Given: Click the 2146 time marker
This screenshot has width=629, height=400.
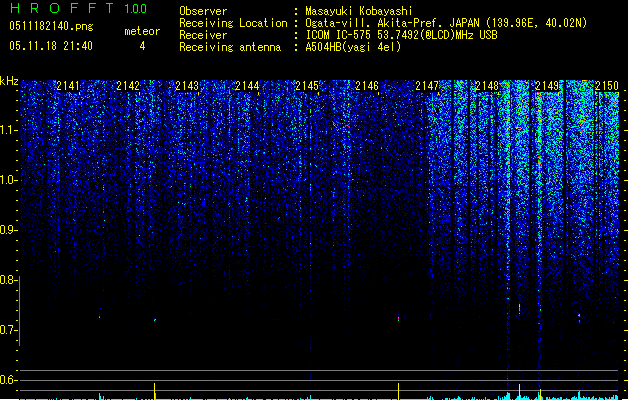Looking at the screenshot, I should [367, 86].
